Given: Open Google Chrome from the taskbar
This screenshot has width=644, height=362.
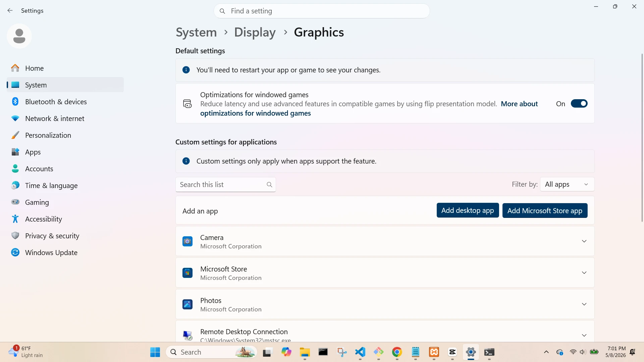Looking at the screenshot, I should coord(397,352).
